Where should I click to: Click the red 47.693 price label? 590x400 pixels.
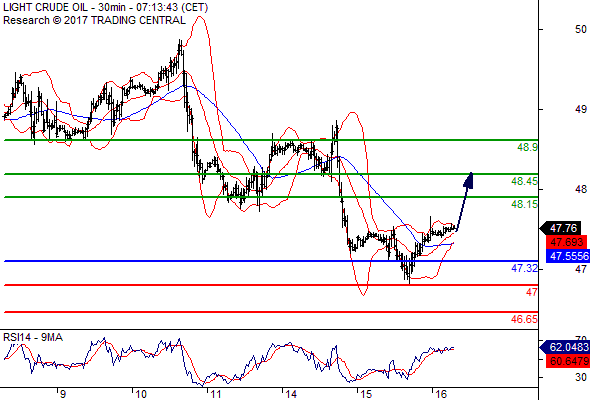click(566, 242)
